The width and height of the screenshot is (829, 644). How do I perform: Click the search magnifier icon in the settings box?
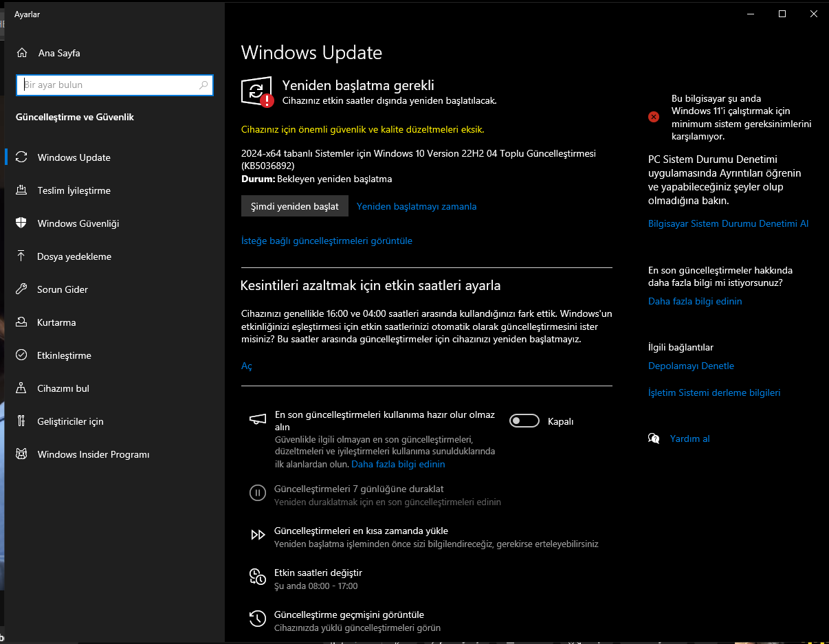click(x=203, y=85)
